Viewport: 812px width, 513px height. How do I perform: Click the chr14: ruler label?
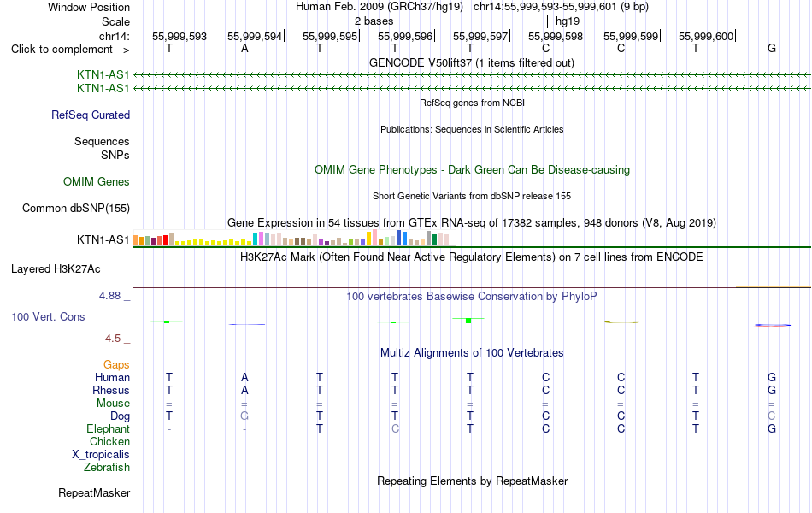tap(114, 36)
